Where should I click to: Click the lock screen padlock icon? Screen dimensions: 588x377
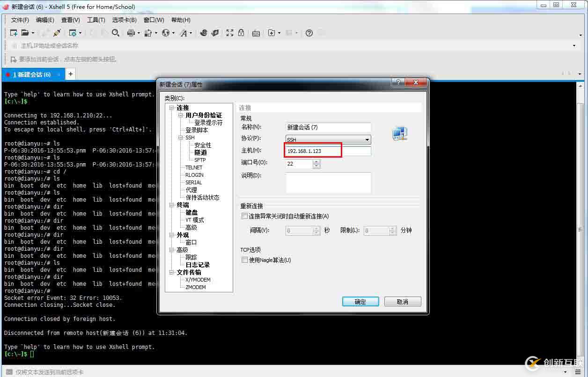point(241,33)
